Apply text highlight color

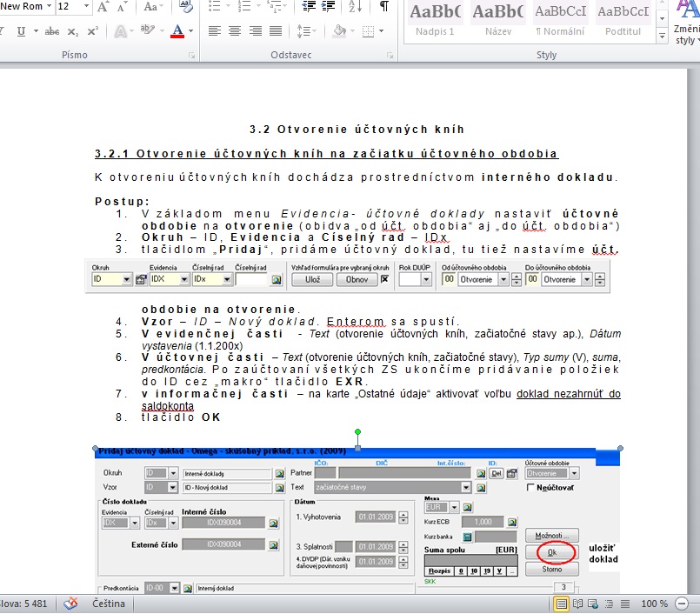(148, 31)
